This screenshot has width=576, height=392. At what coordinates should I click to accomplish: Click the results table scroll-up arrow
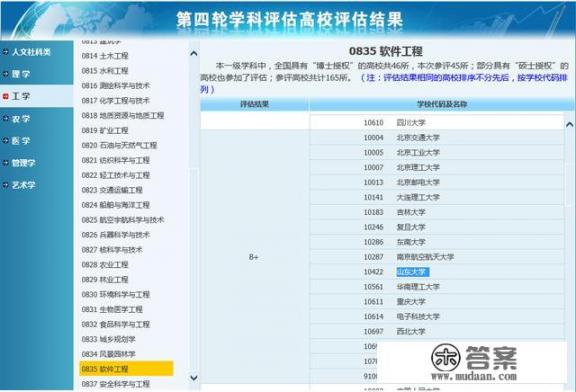(569, 125)
